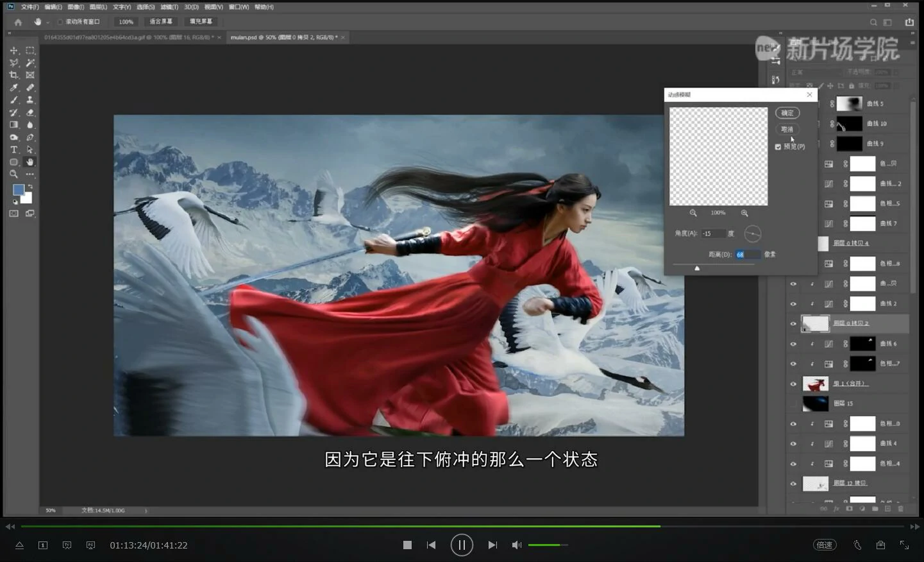This screenshot has height=562, width=924.
Task: Select the Rectangular Marquee tool
Action: pyautogui.click(x=30, y=50)
